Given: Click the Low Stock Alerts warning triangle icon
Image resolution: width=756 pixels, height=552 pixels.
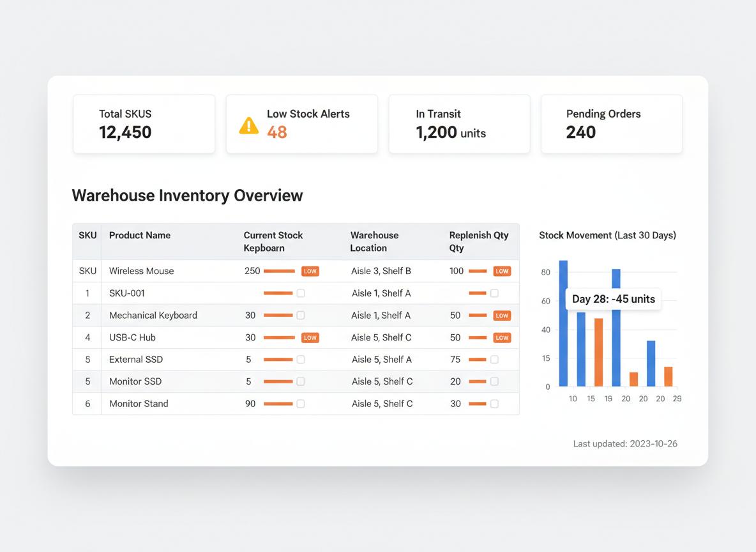Looking at the screenshot, I should coord(249,126).
